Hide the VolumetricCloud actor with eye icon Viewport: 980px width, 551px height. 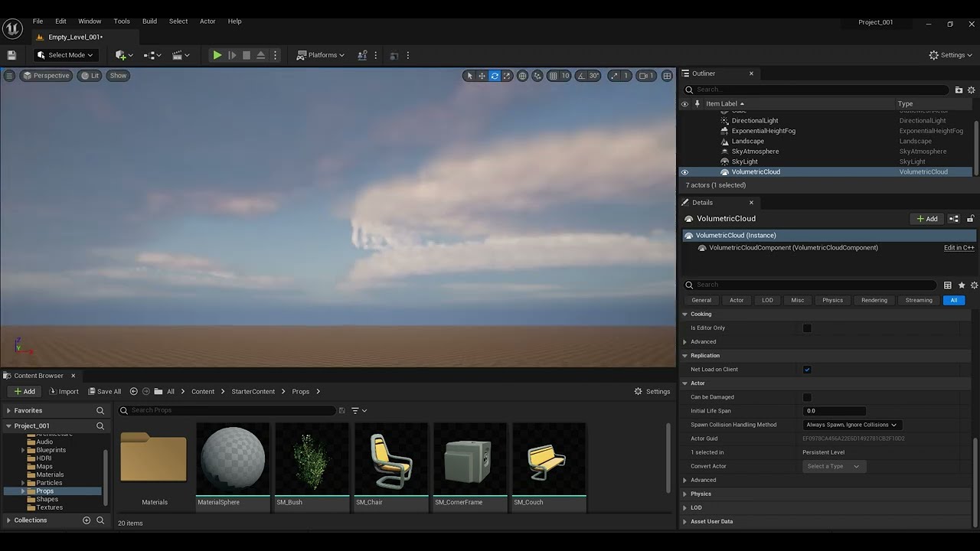coord(684,172)
